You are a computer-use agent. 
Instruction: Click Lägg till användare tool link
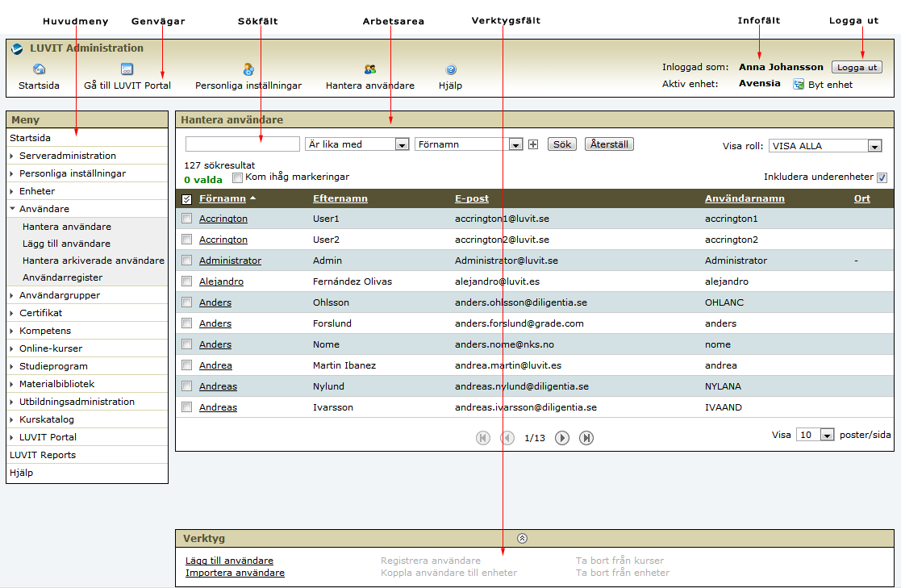(x=229, y=561)
